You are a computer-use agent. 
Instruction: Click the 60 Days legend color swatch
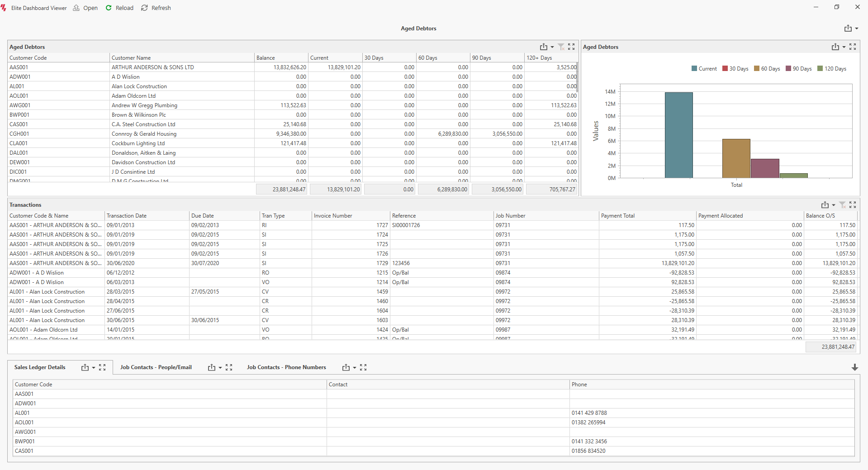pyautogui.click(x=757, y=69)
